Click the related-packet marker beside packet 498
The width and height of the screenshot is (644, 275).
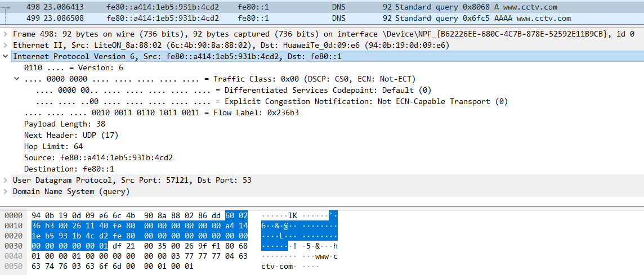click(7, 7)
